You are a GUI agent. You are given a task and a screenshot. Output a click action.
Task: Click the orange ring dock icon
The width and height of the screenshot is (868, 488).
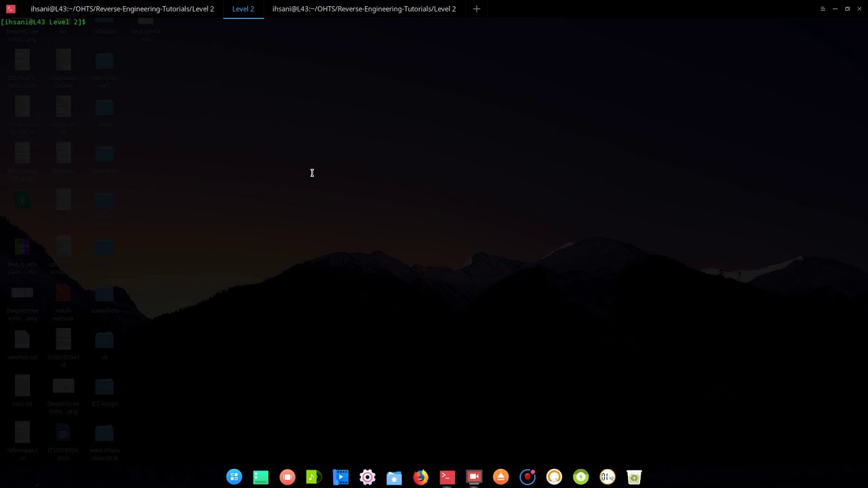(x=554, y=477)
